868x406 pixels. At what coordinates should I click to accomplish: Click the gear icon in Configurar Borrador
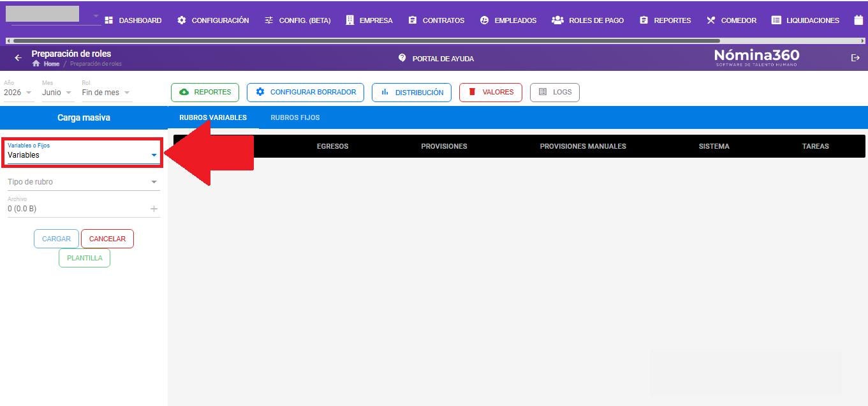click(260, 92)
